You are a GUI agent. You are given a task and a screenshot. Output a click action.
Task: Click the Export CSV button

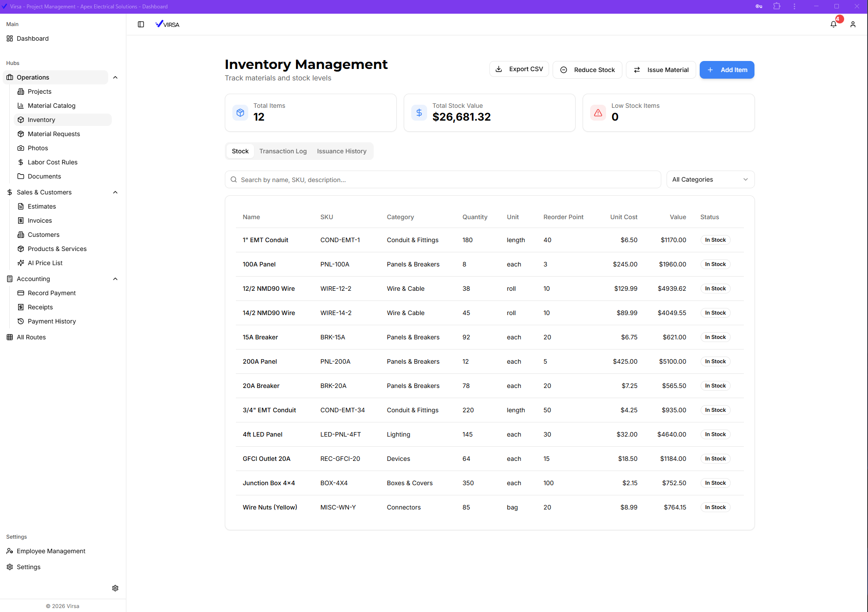click(x=519, y=69)
